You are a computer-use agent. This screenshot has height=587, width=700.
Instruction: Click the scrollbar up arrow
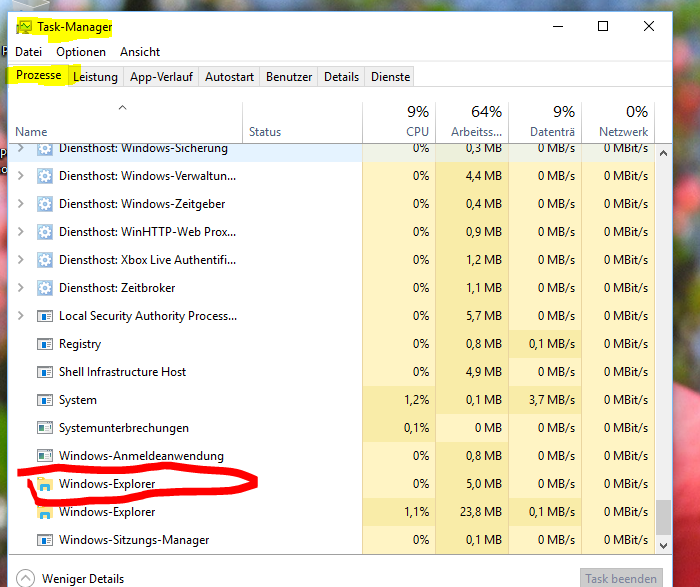pos(663,153)
